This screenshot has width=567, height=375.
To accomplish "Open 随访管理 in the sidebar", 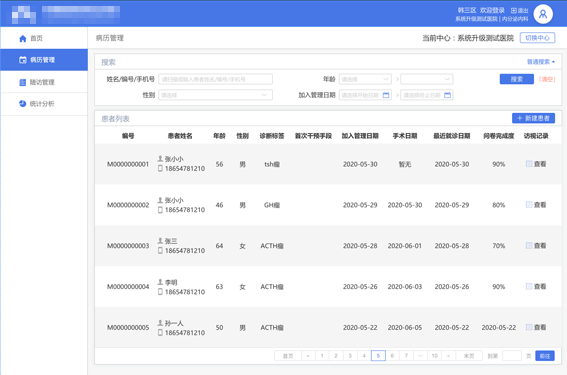I will (44, 82).
